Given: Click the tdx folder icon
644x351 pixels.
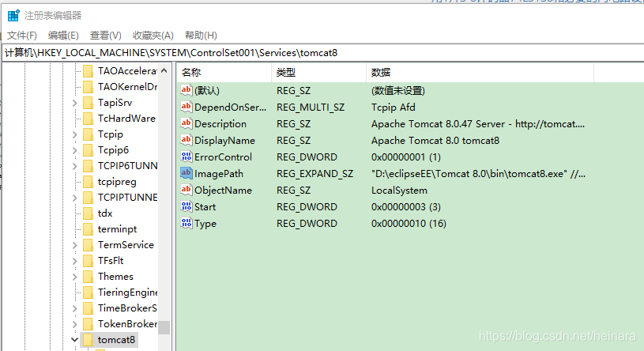Looking at the screenshot, I should (88, 213).
